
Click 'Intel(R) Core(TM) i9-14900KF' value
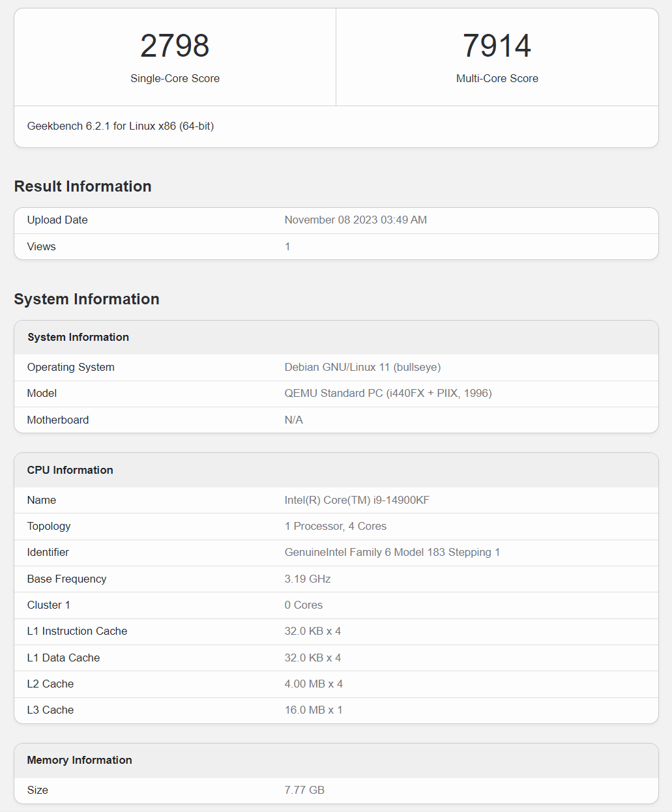357,500
